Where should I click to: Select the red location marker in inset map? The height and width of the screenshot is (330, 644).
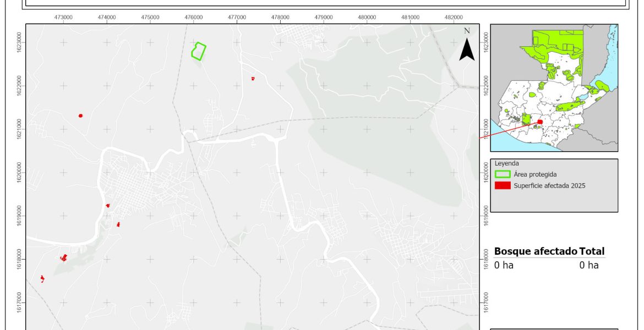[540, 122]
